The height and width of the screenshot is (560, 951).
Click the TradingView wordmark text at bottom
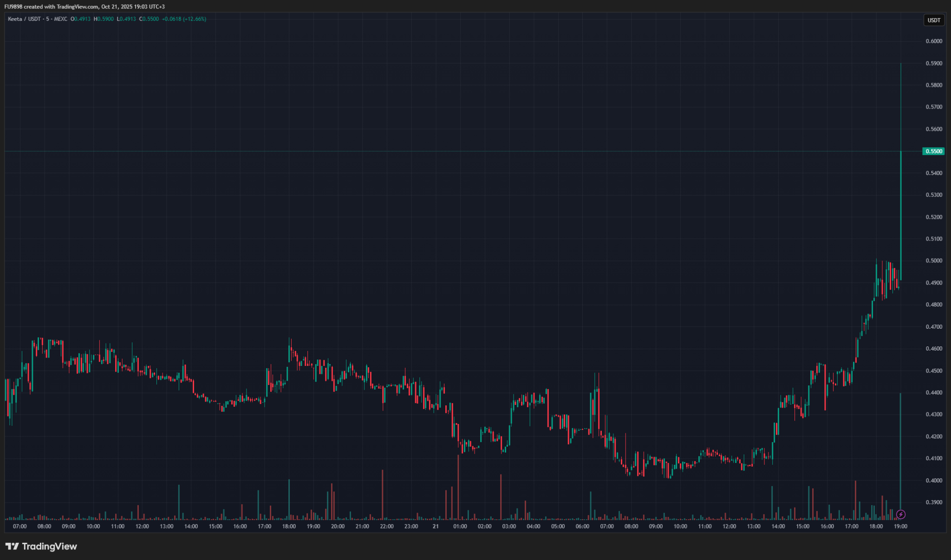49,546
